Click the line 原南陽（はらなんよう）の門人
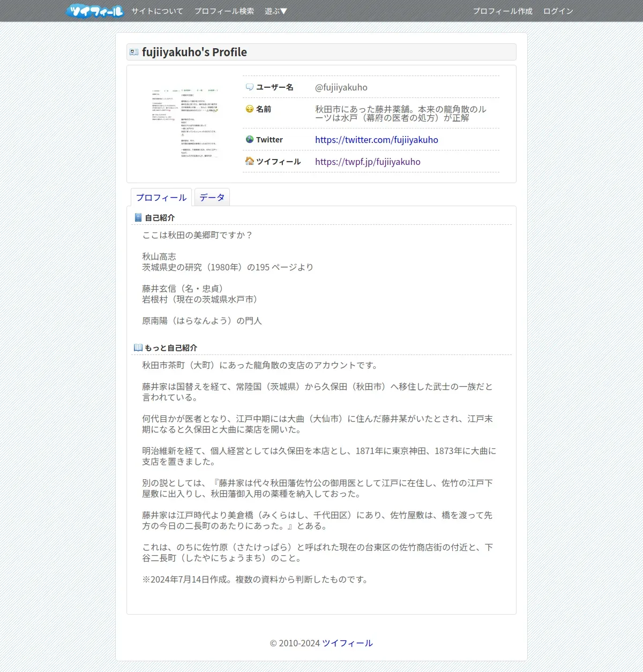 coord(202,321)
